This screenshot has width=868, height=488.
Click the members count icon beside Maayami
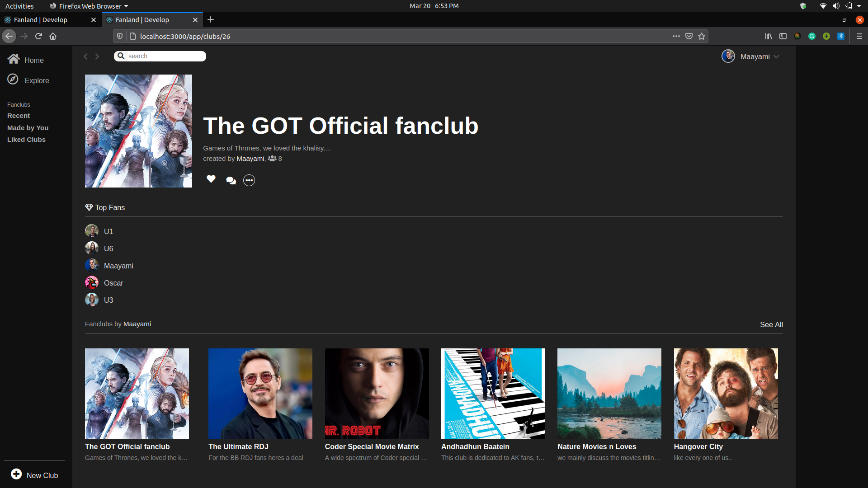(x=272, y=159)
